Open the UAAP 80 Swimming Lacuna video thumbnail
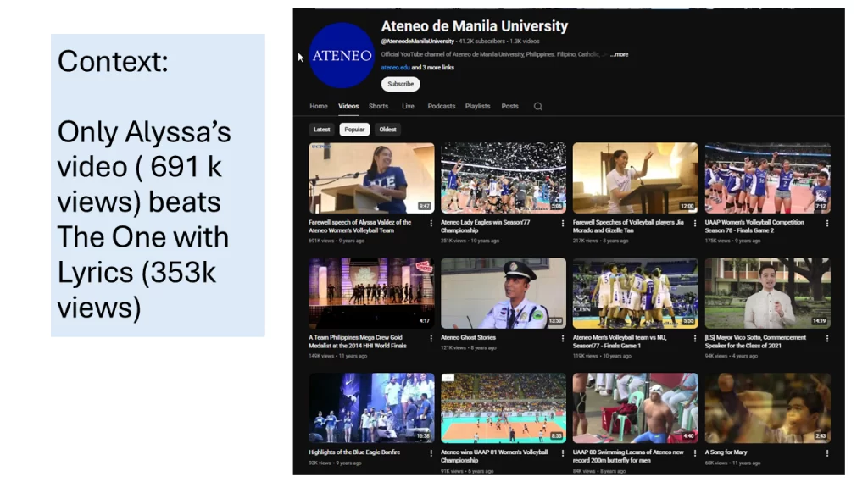This screenshot has height=488, width=868. click(635, 408)
